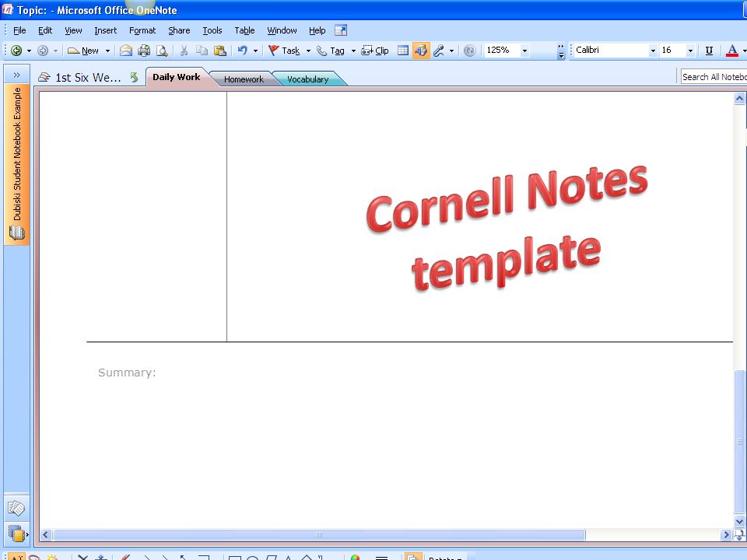747x560 pixels.
Task: Open toolbar options overflow arrow
Action: [x=561, y=51]
